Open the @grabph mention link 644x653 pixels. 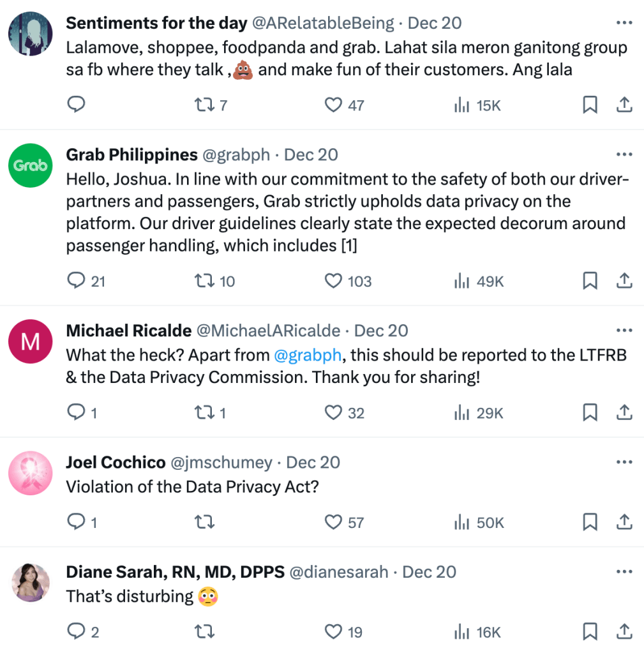(x=308, y=355)
